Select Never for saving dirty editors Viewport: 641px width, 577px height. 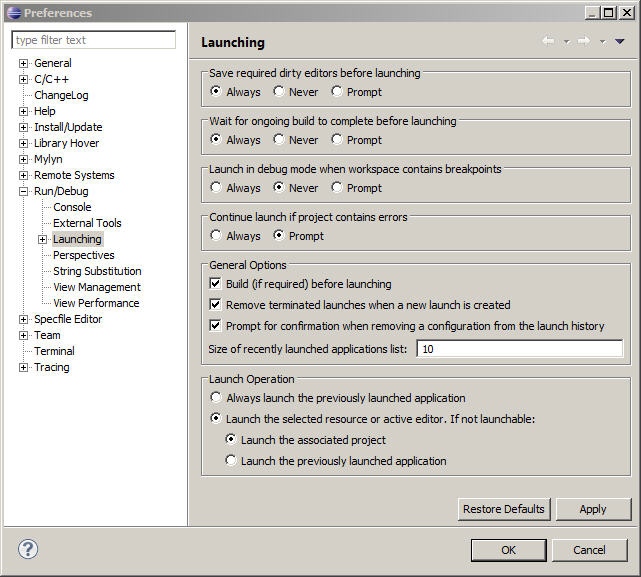279,92
